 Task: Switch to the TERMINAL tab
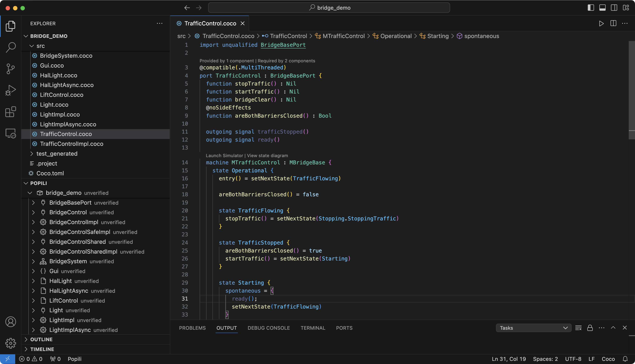click(x=313, y=328)
